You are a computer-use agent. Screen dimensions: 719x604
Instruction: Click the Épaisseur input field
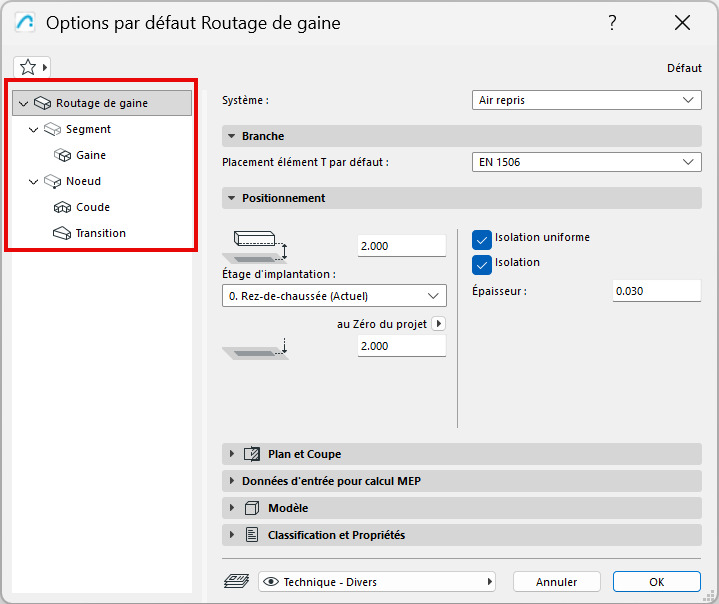[656, 291]
